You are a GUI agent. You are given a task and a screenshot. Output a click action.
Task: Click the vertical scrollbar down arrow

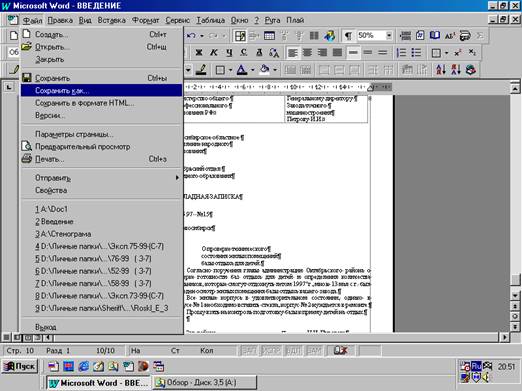click(x=515, y=295)
